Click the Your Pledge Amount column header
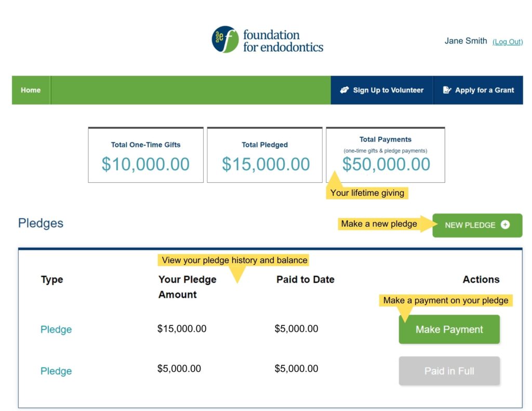The width and height of the screenshot is (532, 411). (x=187, y=286)
